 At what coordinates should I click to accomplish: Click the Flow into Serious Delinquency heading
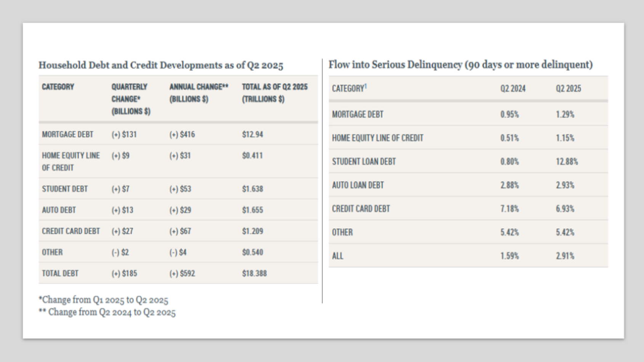460,65
